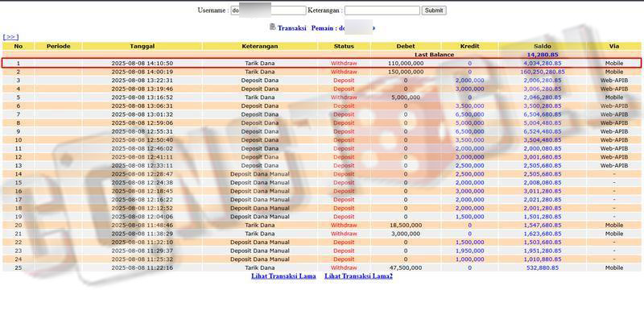644x311 pixels.
Task: Open the Lihat Transaksi Lama link
Action: pyautogui.click(x=283, y=276)
